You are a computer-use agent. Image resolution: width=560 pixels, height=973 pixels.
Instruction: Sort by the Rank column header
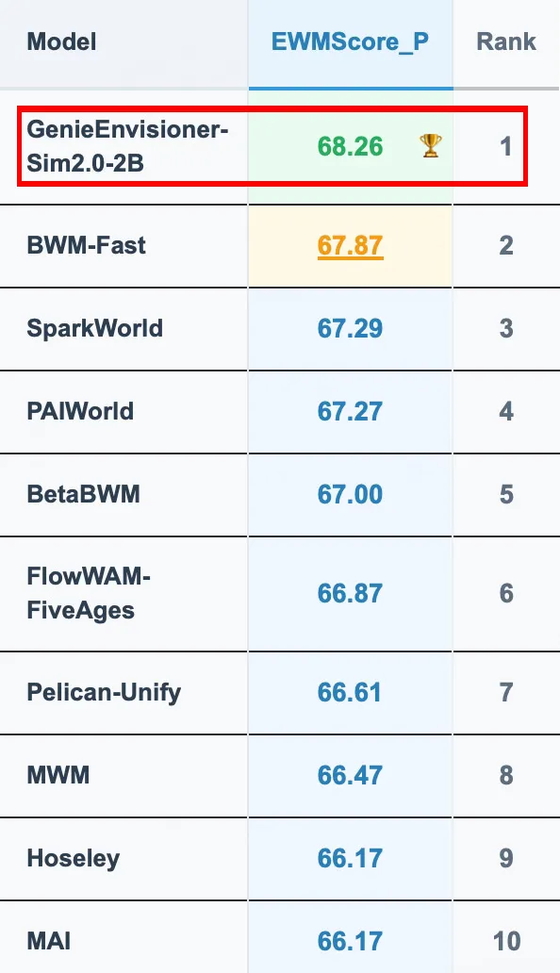(x=506, y=41)
